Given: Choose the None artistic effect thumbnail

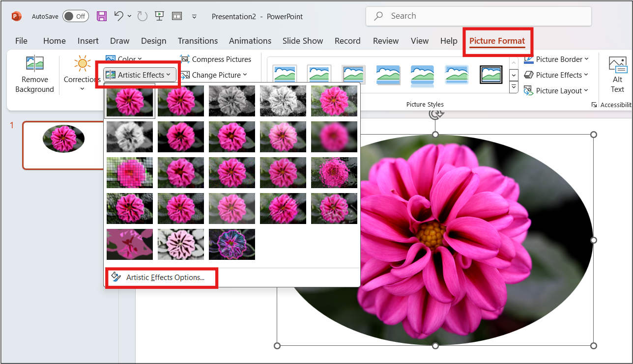Looking at the screenshot, I should tap(130, 101).
